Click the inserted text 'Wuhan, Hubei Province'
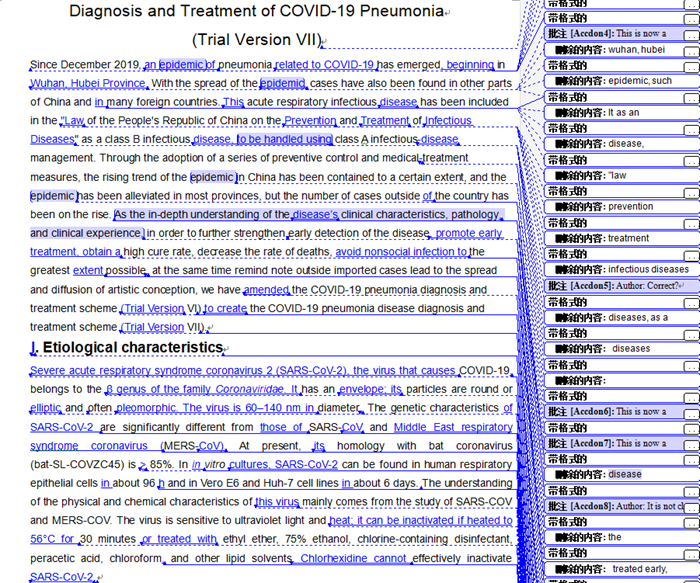The image size is (700, 583). (x=88, y=84)
